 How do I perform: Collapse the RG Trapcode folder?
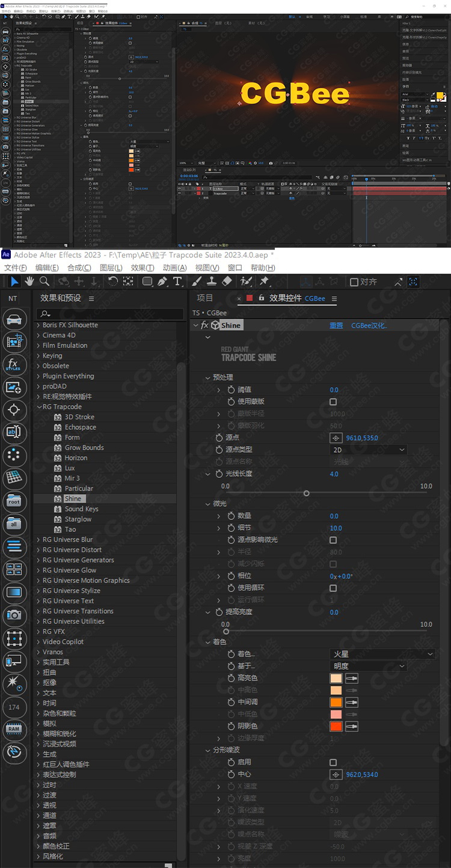click(x=38, y=407)
